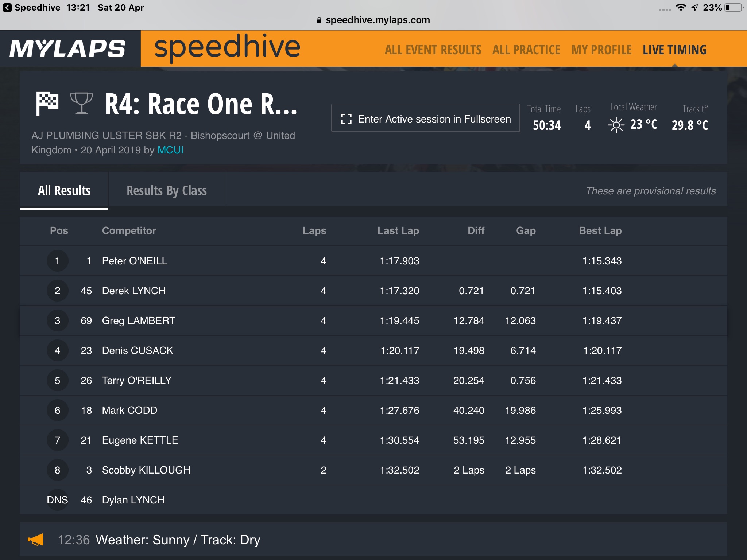Select Peter O'NEILL result row
The width and height of the screenshot is (747, 560).
pyautogui.click(x=373, y=261)
